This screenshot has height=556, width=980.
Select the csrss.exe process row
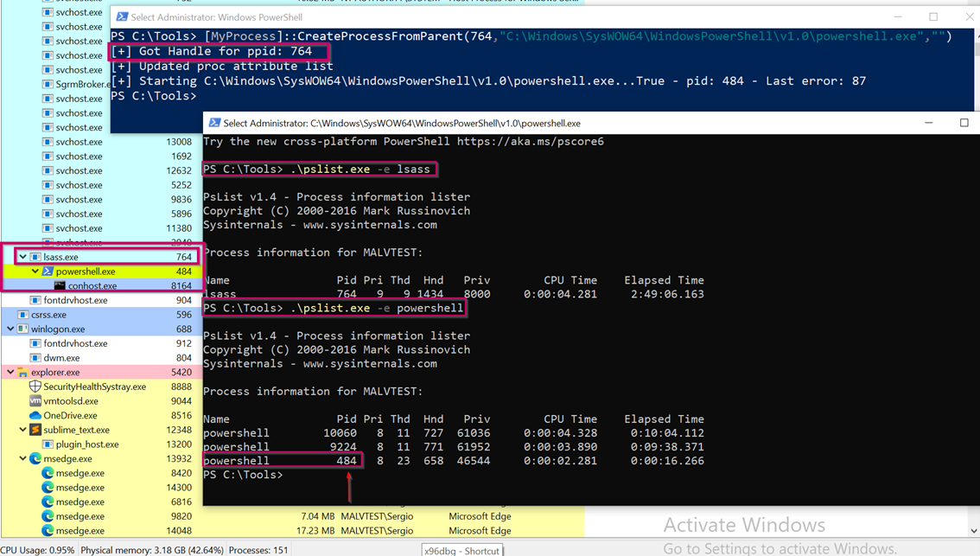click(49, 315)
